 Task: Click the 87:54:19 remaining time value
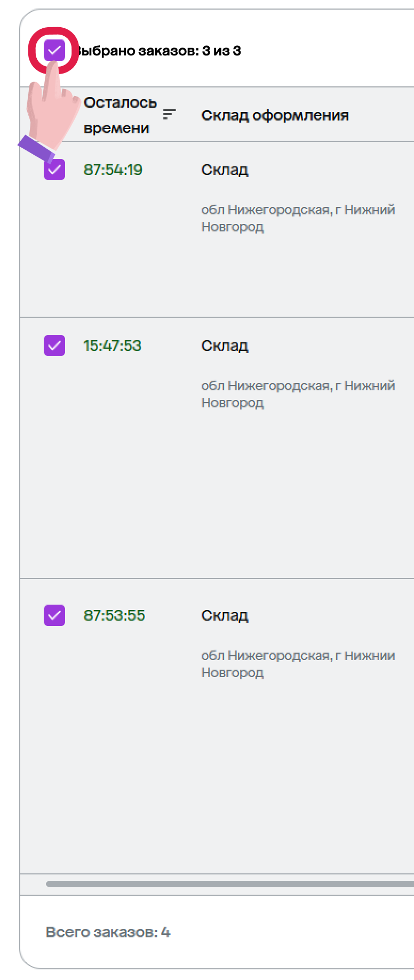click(x=113, y=170)
